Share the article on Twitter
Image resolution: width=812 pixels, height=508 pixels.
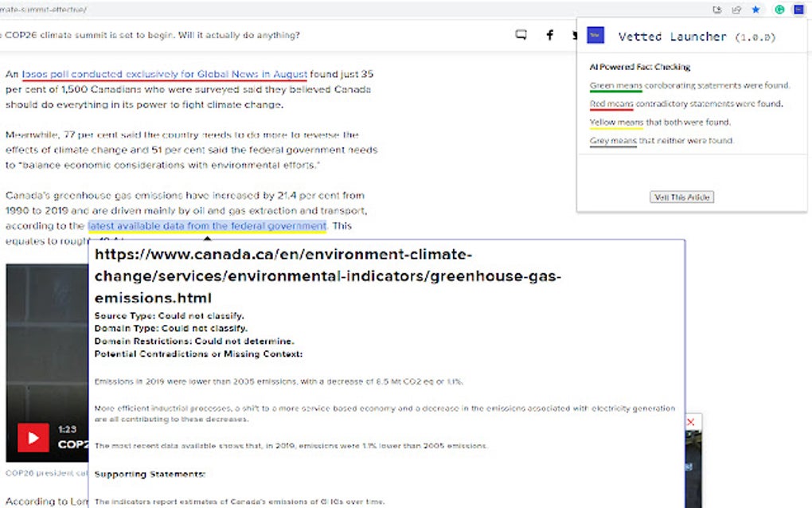(575, 35)
